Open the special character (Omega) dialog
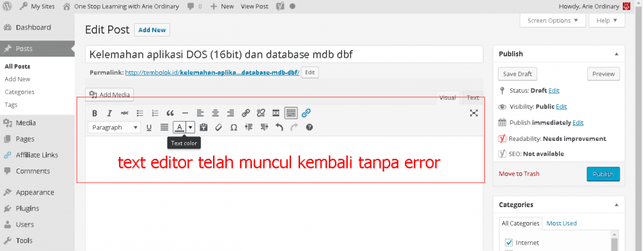 [234, 127]
